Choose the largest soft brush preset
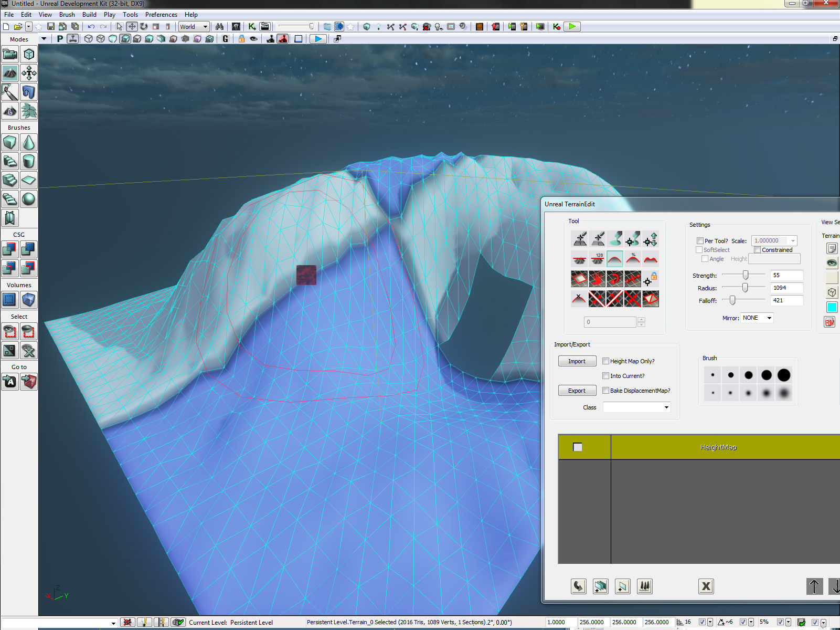The width and height of the screenshot is (840, 630). 784,393
